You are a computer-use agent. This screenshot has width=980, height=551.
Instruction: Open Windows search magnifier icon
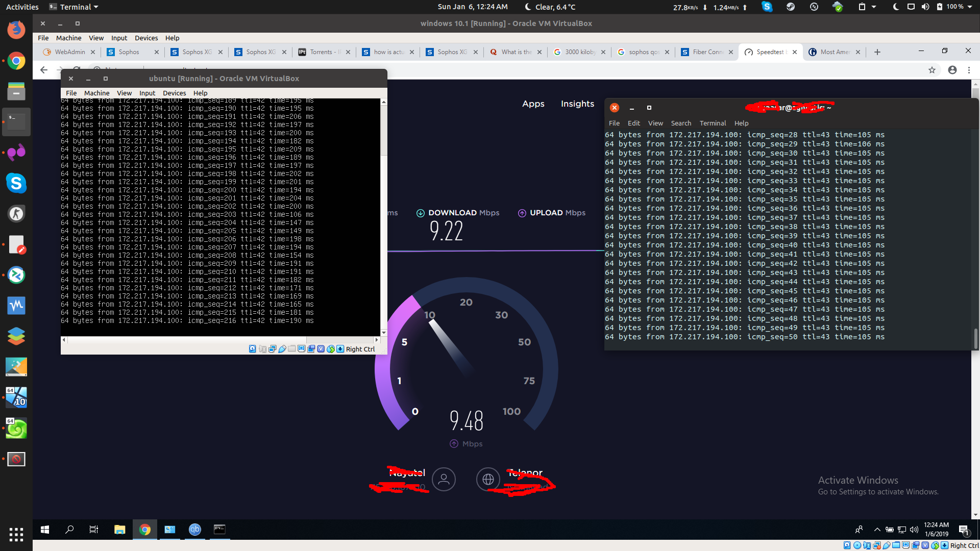tap(69, 530)
